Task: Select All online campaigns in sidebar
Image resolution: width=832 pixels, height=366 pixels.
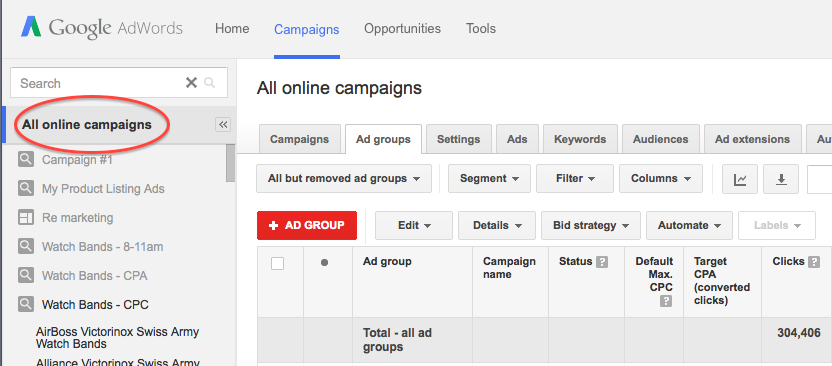Action: point(87,125)
